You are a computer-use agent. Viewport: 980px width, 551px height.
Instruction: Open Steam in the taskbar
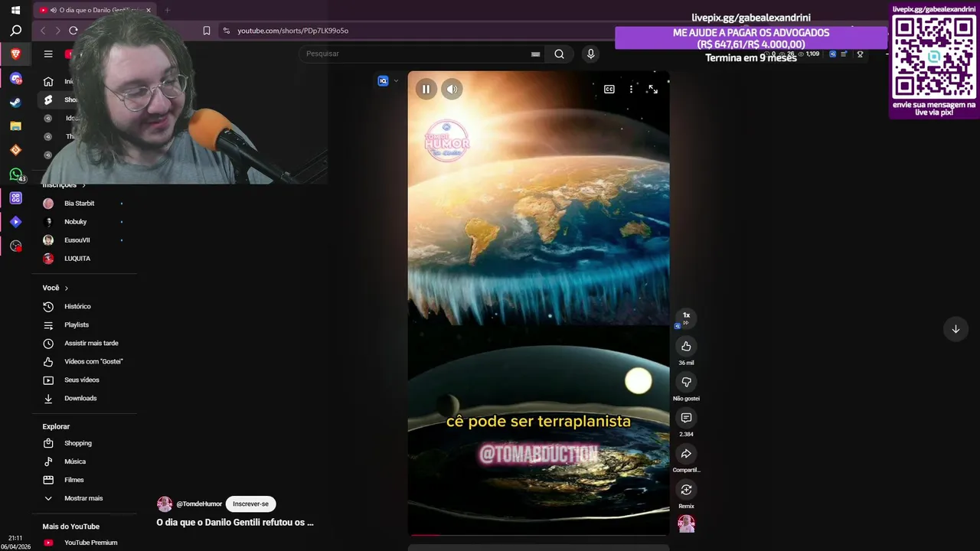15,102
